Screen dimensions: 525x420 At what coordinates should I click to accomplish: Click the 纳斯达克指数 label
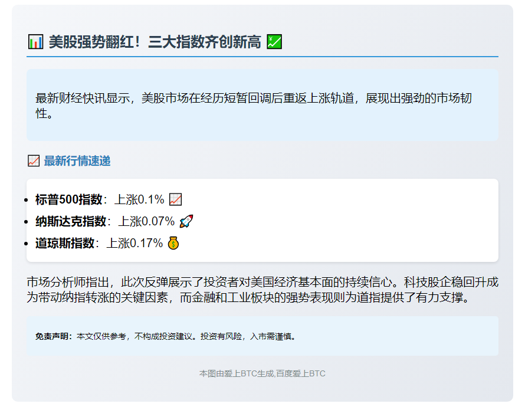click(71, 221)
